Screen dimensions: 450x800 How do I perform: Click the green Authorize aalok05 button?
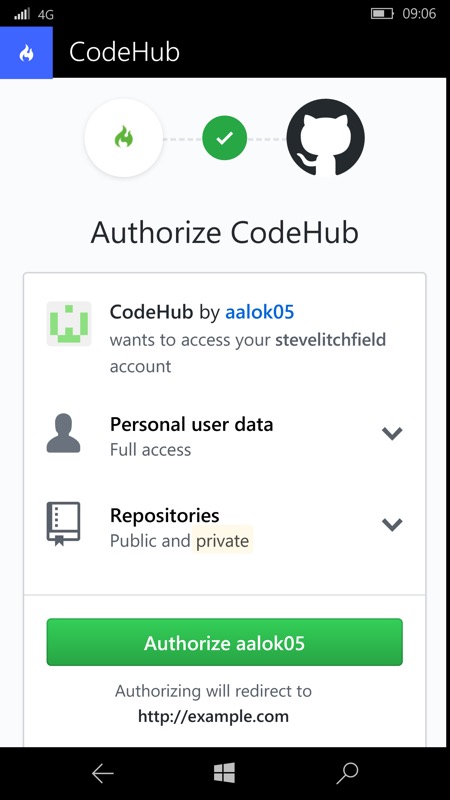tap(224, 642)
